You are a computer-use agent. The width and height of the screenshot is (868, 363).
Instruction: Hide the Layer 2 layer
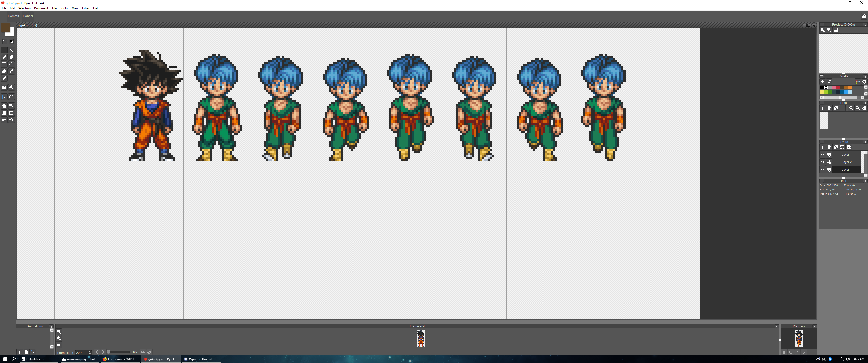coord(823,162)
